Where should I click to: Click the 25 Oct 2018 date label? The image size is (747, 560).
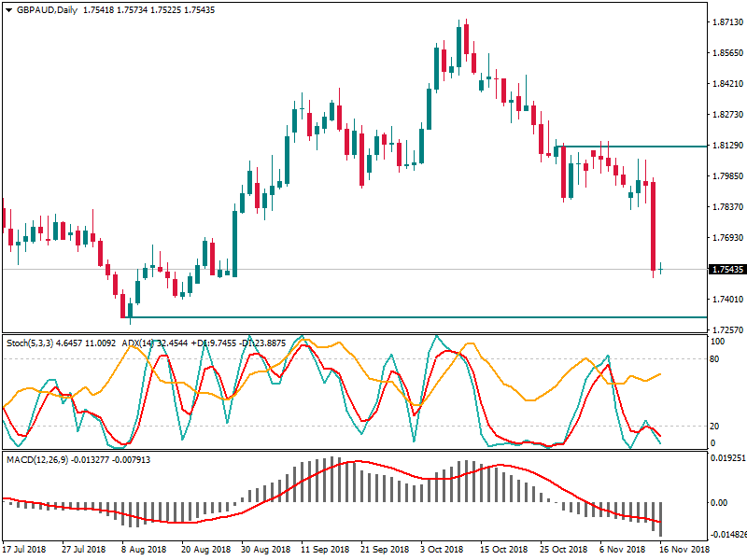564,550
